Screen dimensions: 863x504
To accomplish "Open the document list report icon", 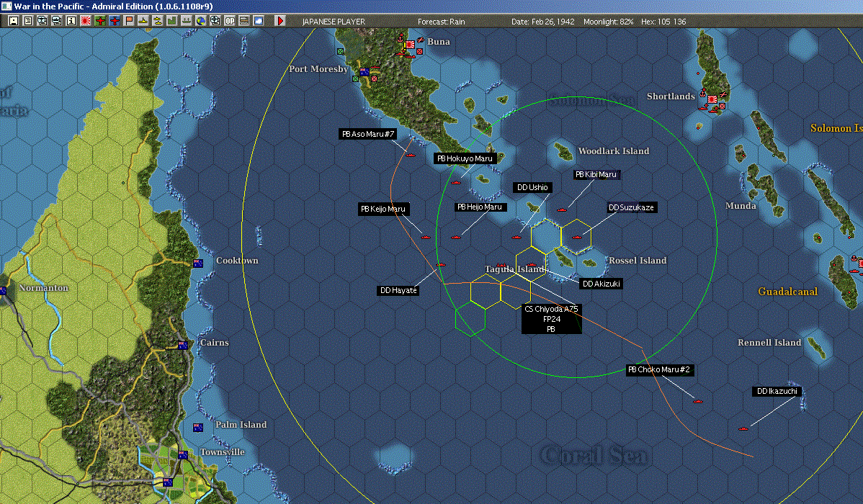I will point(28,21).
